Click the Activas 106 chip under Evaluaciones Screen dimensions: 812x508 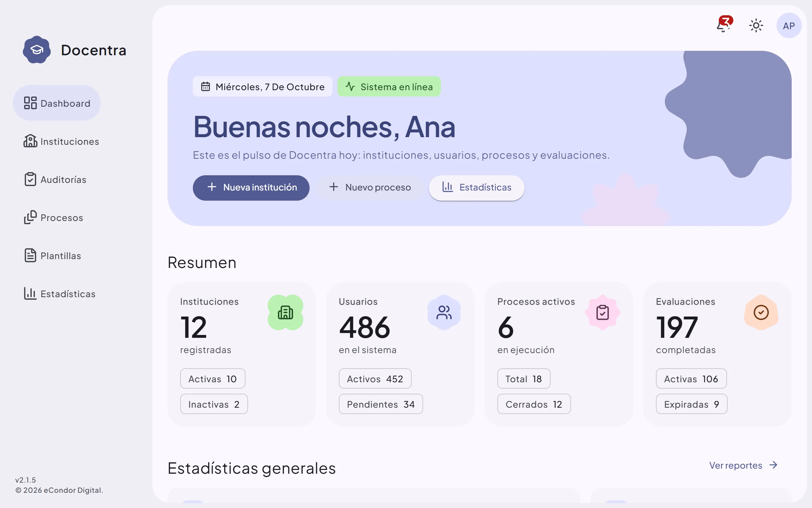click(691, 379)
